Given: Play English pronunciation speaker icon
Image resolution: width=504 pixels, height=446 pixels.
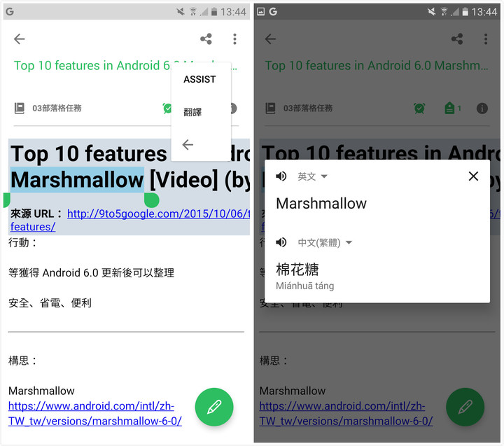Looking at the screenshot, I should [x=281, y=176].
